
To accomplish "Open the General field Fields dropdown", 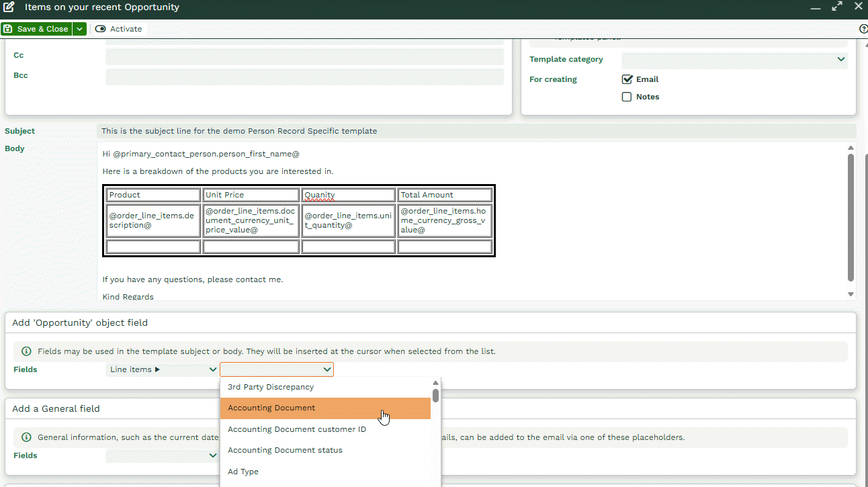I will pyautogui.click(x=162, y=455).
